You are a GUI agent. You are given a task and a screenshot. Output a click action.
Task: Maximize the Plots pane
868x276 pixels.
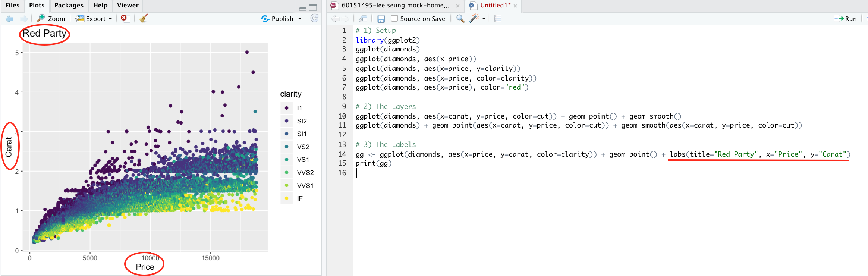313,7
